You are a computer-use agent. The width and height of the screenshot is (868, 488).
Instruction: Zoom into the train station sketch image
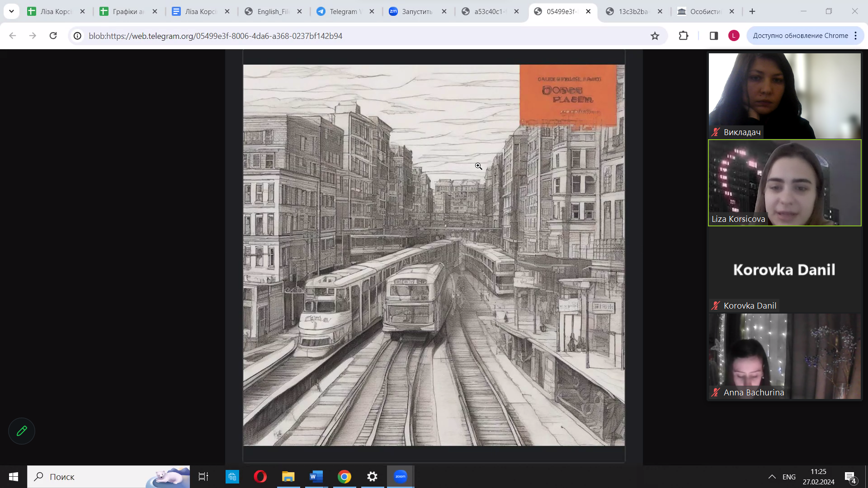click(x=434, y=255)
